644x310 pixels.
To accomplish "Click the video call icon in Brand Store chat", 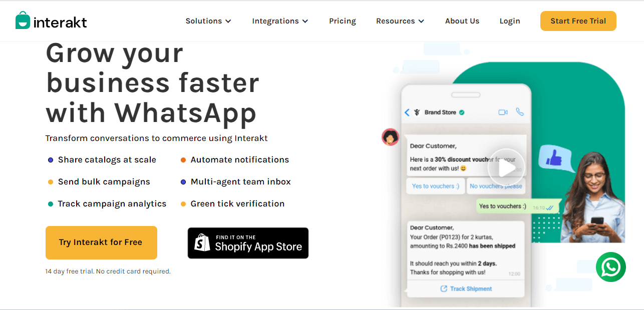I will (x=503, y=112).
